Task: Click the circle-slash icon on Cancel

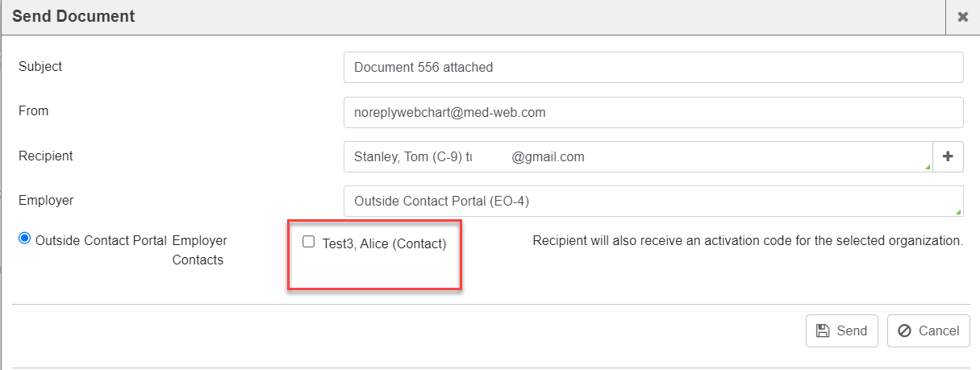Action: coord(904,331)
